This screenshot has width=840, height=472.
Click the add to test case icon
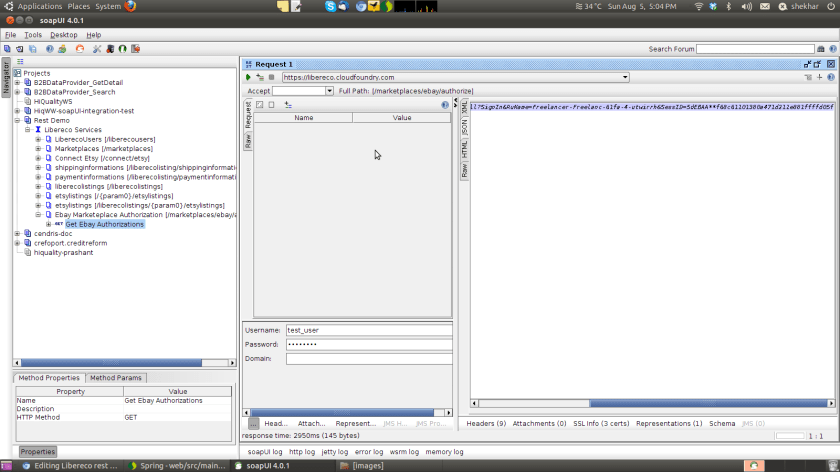(260, 77)
